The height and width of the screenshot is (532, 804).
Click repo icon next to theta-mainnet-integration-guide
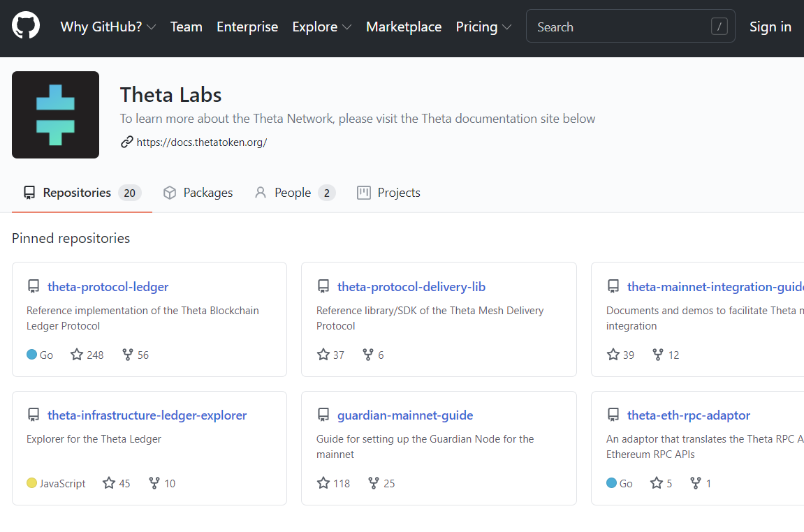pos(613,286)
